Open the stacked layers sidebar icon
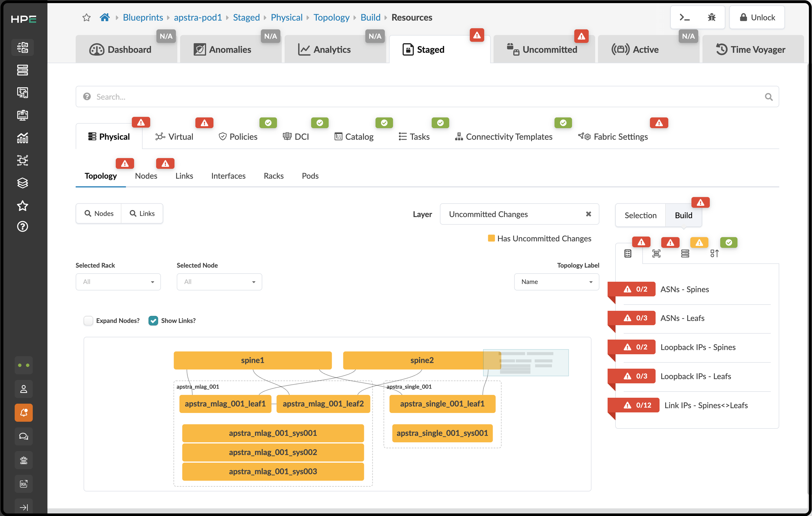Viewport: 812px width, 516px height. 23,183
